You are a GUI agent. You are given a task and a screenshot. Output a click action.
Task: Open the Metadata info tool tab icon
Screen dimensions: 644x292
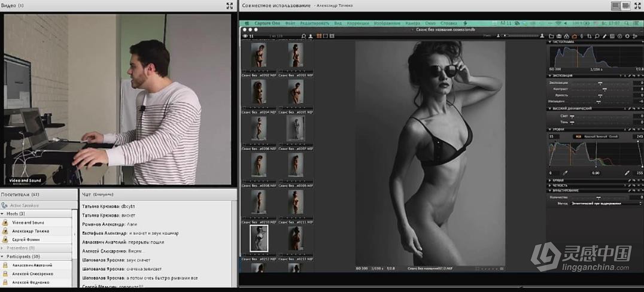coord(620,36)
